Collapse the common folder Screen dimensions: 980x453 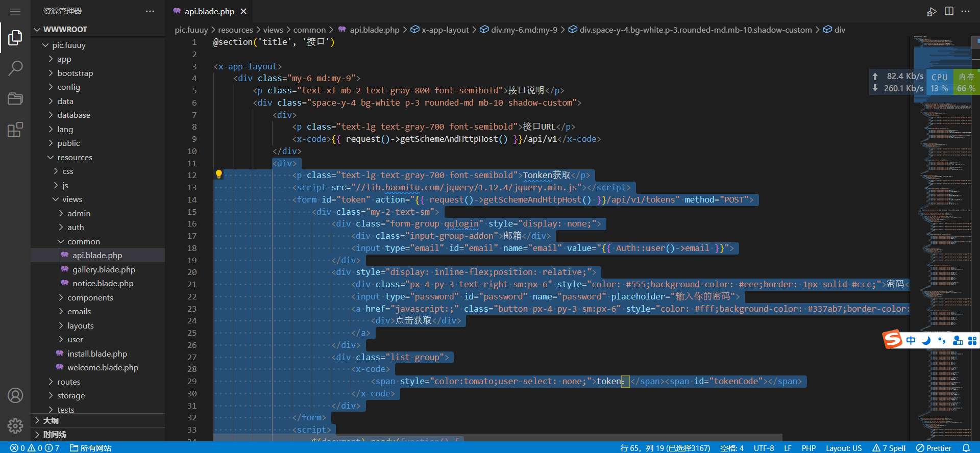click(84, 241)
